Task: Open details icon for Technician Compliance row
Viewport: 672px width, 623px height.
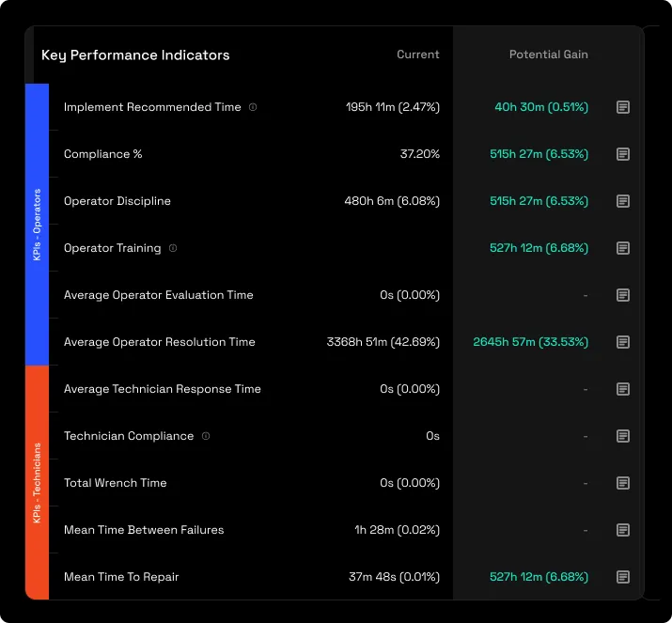Action: click(x=623, y=436)
